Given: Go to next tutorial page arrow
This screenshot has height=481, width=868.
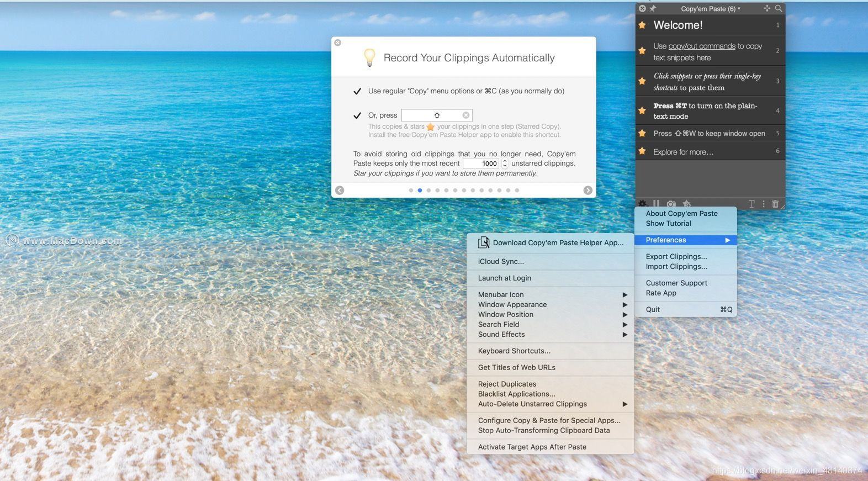Looking at the screenshot, I should pyautogui.click(x=588, y=191).
